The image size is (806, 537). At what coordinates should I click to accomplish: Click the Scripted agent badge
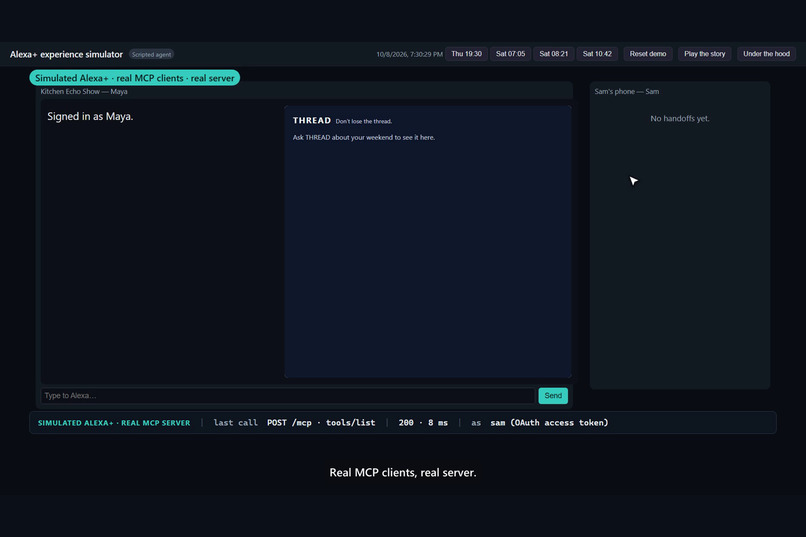click(x=151, y=54)
